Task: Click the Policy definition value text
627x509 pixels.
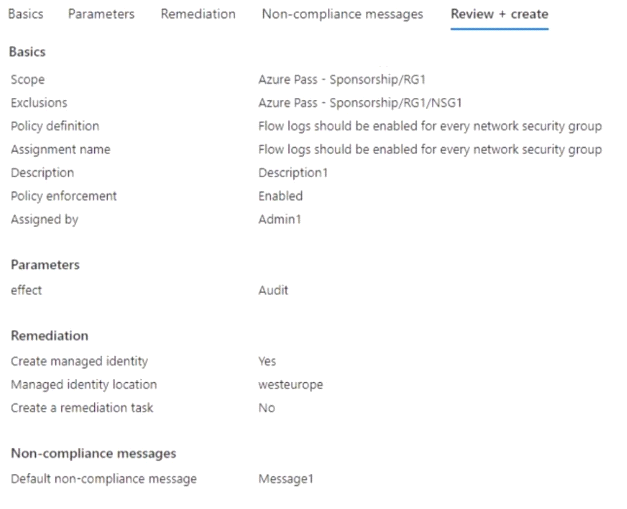Action: [x=430, y=126]
